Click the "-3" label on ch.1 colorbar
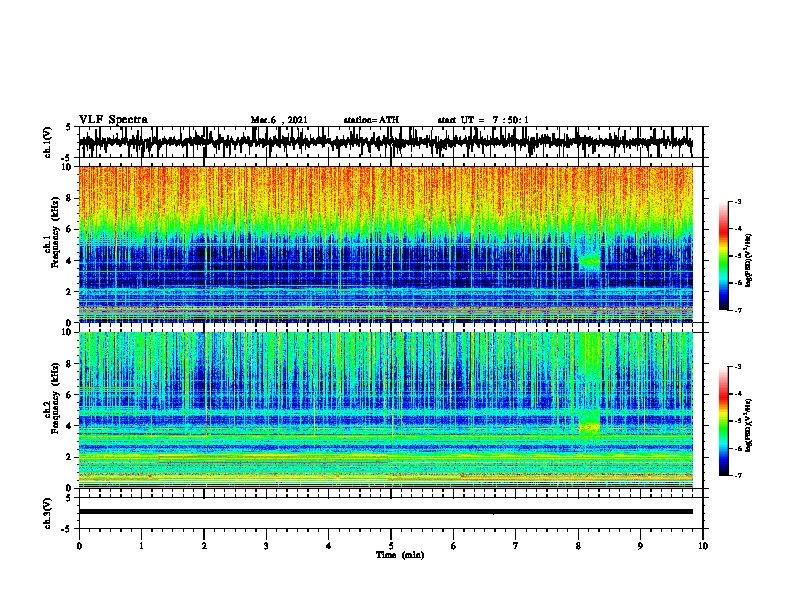 click(737, 201)
